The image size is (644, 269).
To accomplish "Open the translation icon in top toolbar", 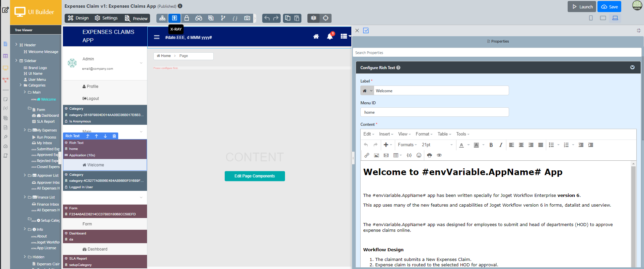I will click(211, 18).
